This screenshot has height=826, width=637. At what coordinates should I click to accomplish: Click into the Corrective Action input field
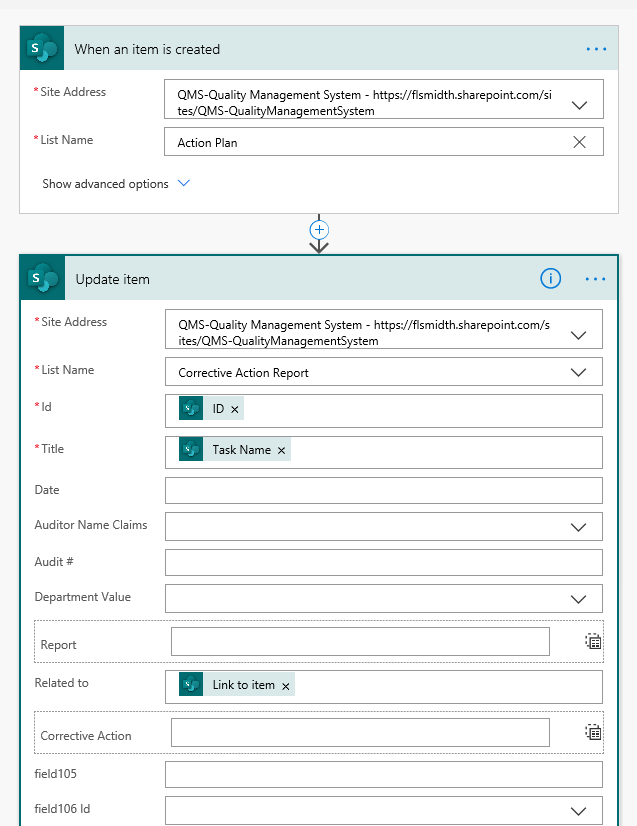(360, 732)
